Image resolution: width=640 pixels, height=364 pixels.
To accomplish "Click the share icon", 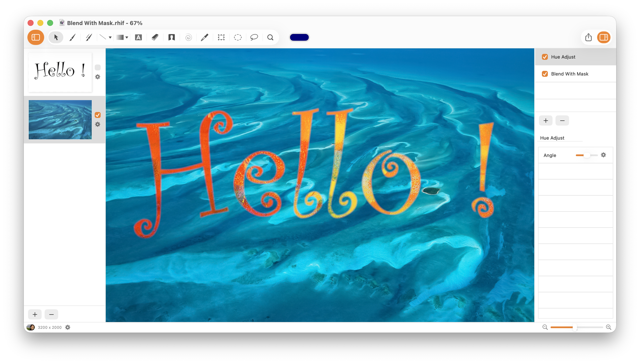I will (588, 38).
